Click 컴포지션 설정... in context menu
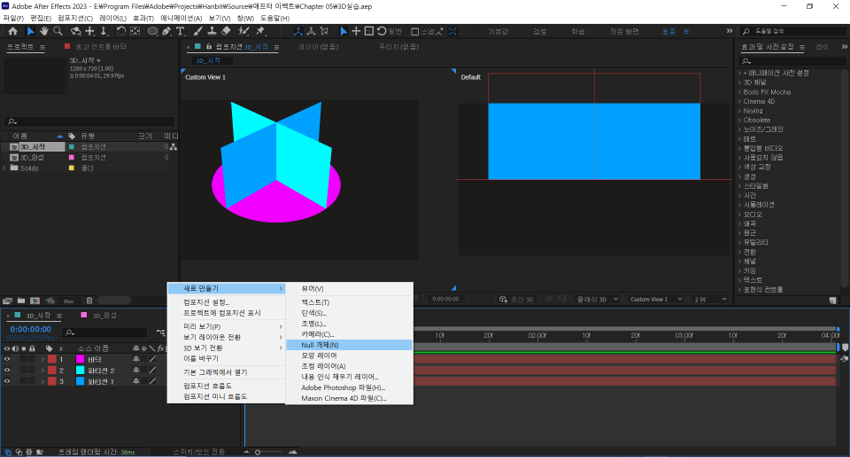The height and width of the screenshot is (457, 850). [x=226, y=302]
